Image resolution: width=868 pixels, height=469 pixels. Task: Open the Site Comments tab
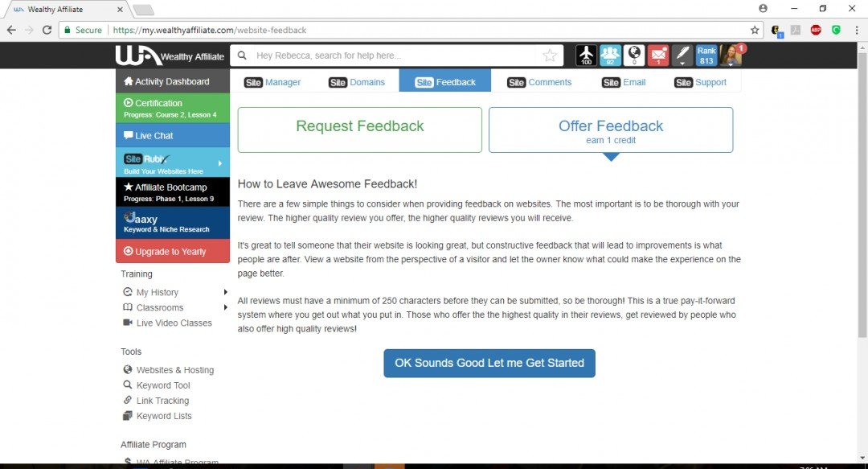539,82
